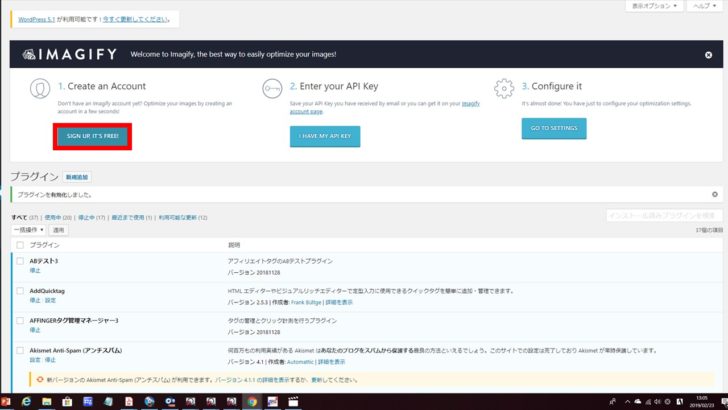Show すべて plugins filter
Image resolution: width=728 pixels, height=410 pixels.
click(19, 217)
